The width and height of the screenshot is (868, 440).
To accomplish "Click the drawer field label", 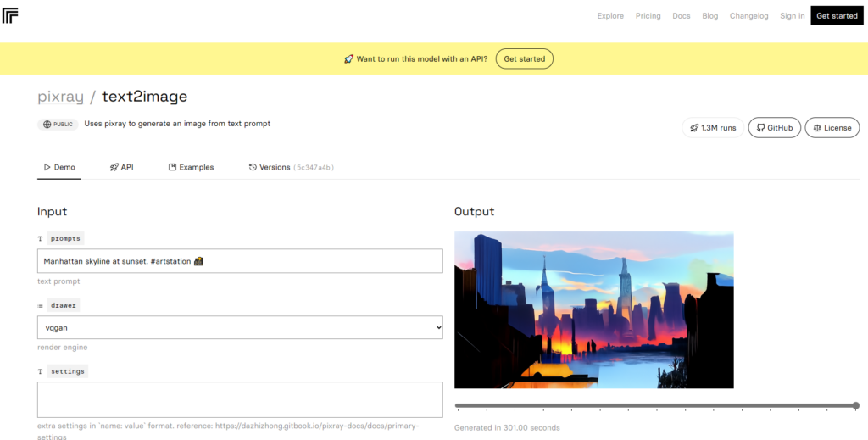I will (x=63, y=305).
